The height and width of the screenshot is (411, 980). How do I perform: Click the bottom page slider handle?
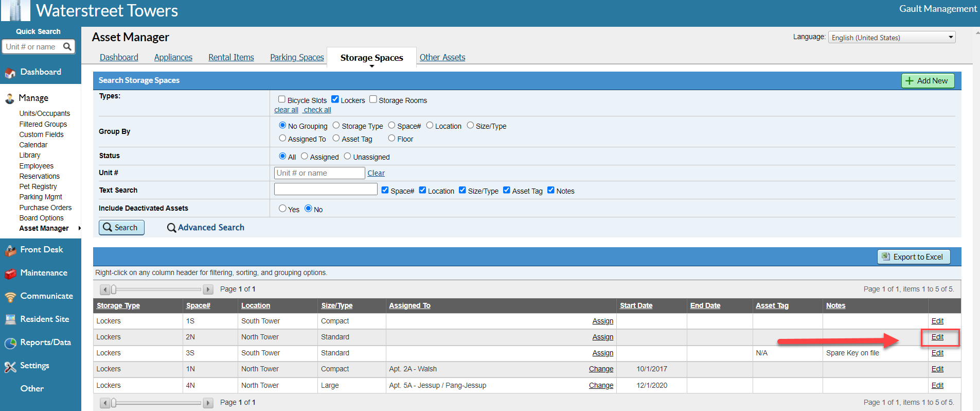(x=114, y=403)
